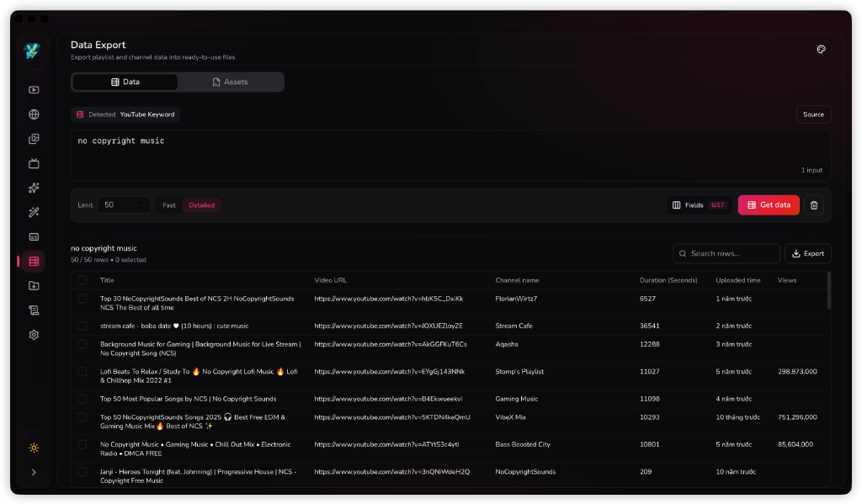
Task: Click the Detected YouTube Keyword badge
Action: [125, 114]
